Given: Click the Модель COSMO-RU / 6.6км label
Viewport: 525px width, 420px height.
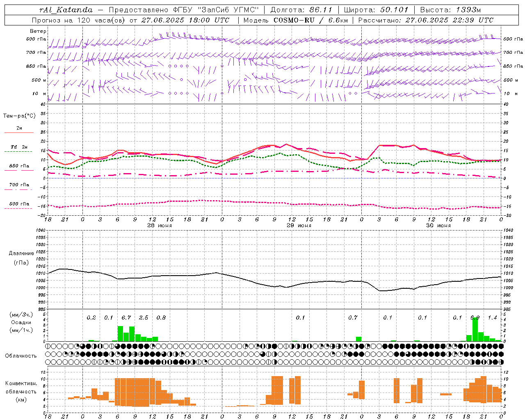Looking at the screenshot, I should (x=296, y=20).
